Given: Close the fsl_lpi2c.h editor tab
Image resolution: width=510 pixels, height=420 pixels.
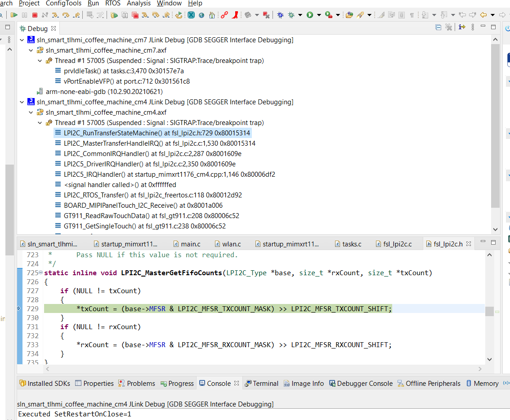Looking at the screenshot, I should 469,244.
